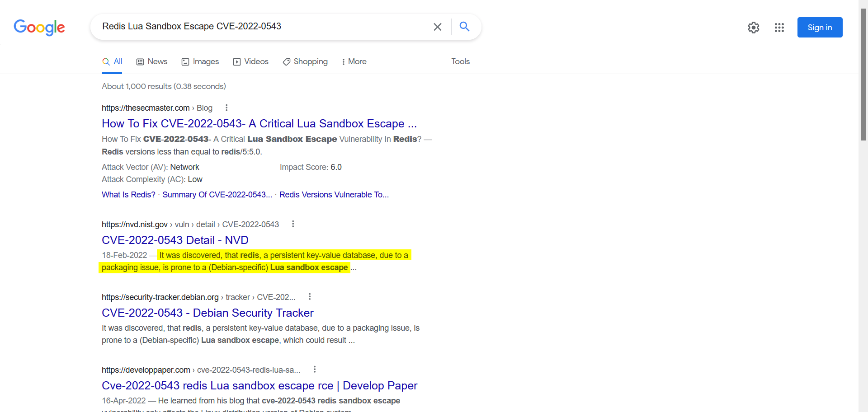Expand the More search categories dropdown
Viewport: 868px width, 412px height.
click(x=354, y=61)
